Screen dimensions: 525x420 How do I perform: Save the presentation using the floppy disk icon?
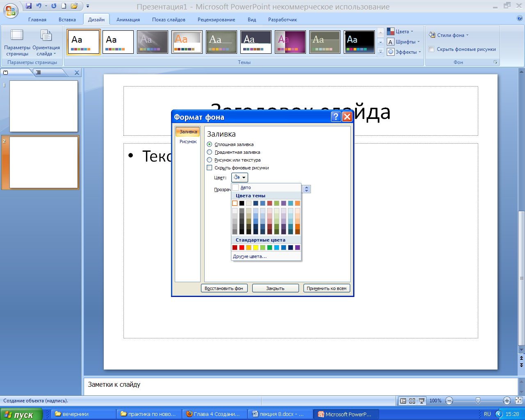point(29,6)
